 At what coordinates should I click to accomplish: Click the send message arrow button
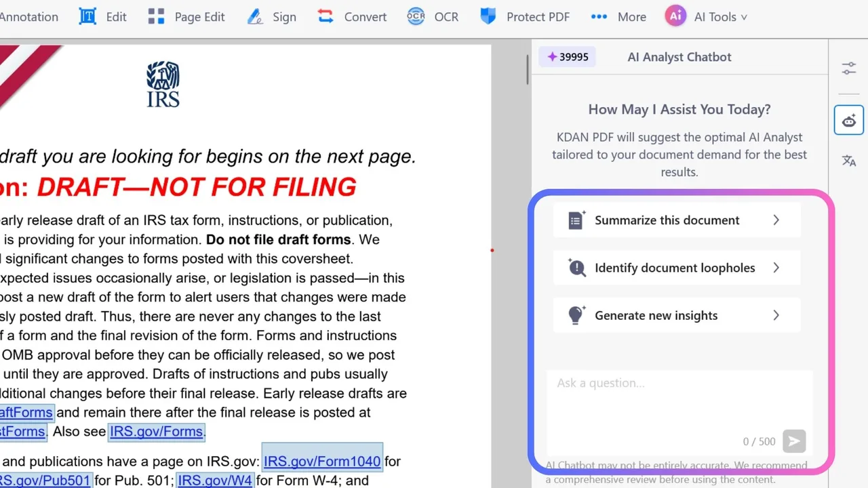tap(794, 441)
